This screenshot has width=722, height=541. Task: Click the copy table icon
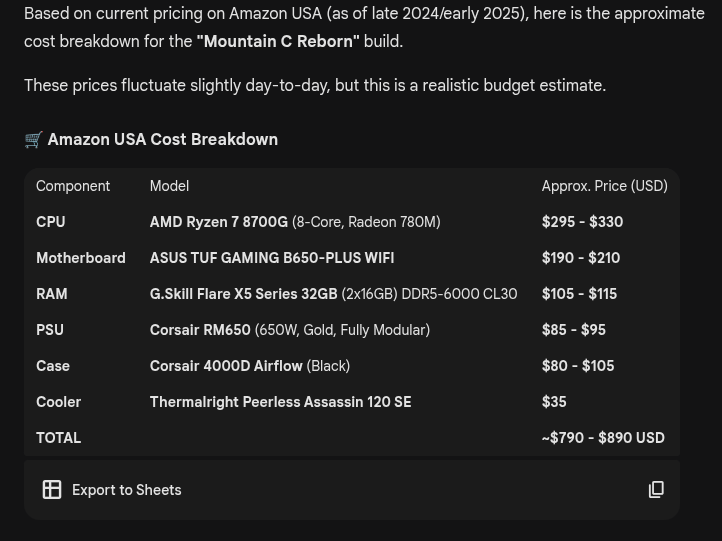coord(656,490)
